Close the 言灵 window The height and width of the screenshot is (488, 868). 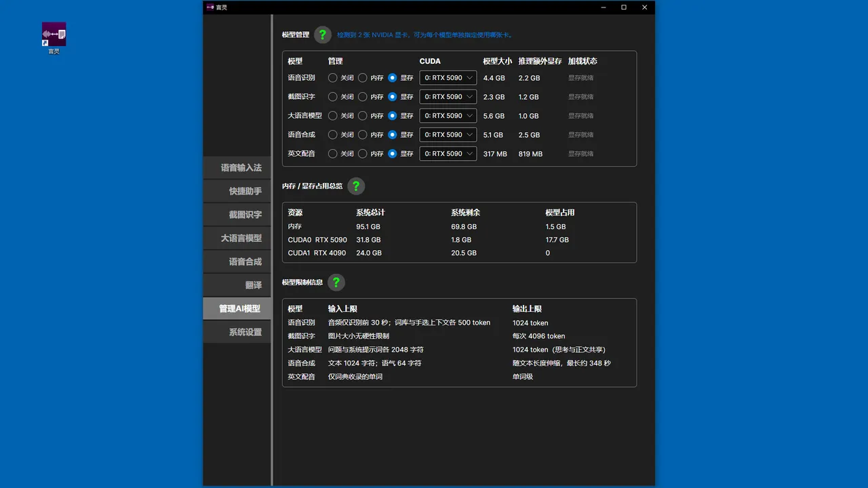[x=644, y=7]
